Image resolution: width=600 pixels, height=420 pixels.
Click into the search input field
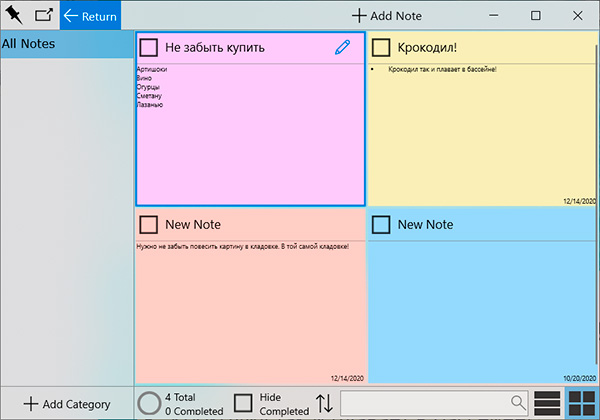[x=425, y=402]
